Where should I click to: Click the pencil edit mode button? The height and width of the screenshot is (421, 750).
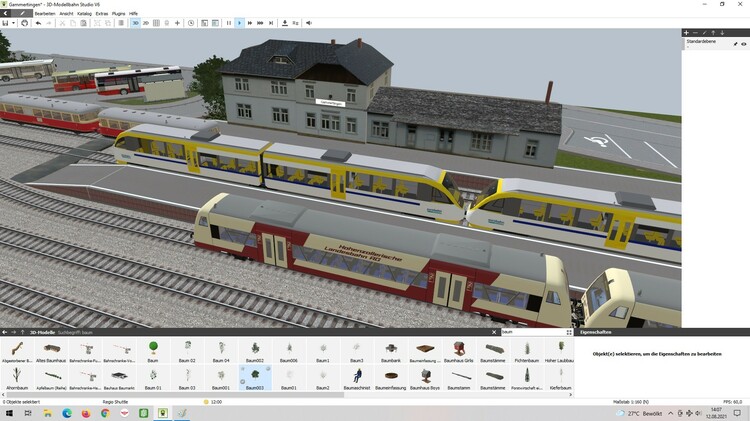click(22, 13)
